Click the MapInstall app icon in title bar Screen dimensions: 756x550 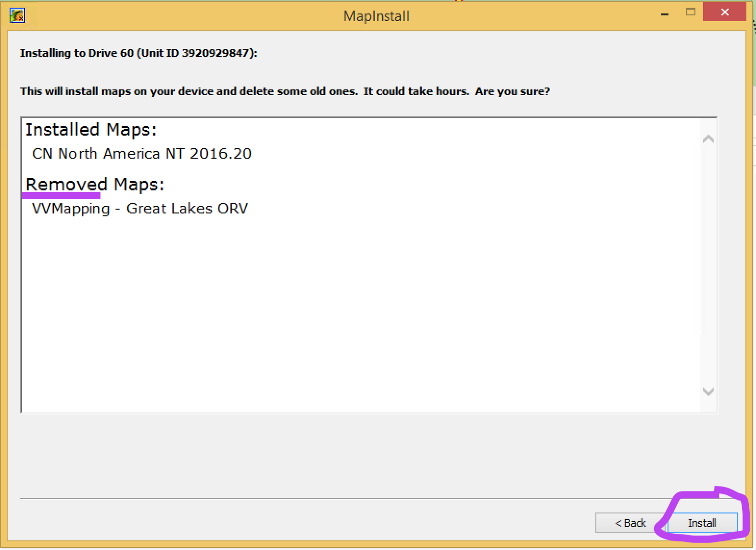point(17,16)
